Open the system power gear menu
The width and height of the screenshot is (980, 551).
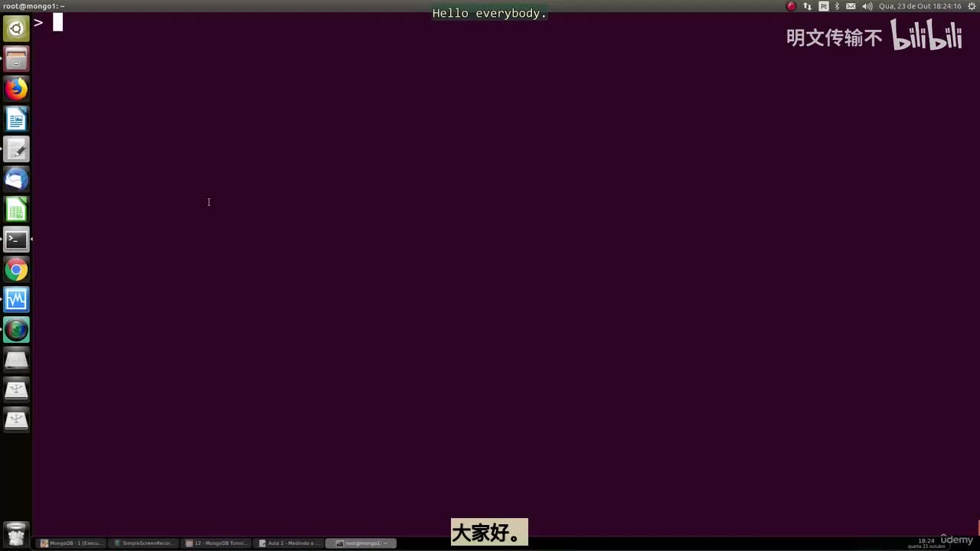pos(972,6)
